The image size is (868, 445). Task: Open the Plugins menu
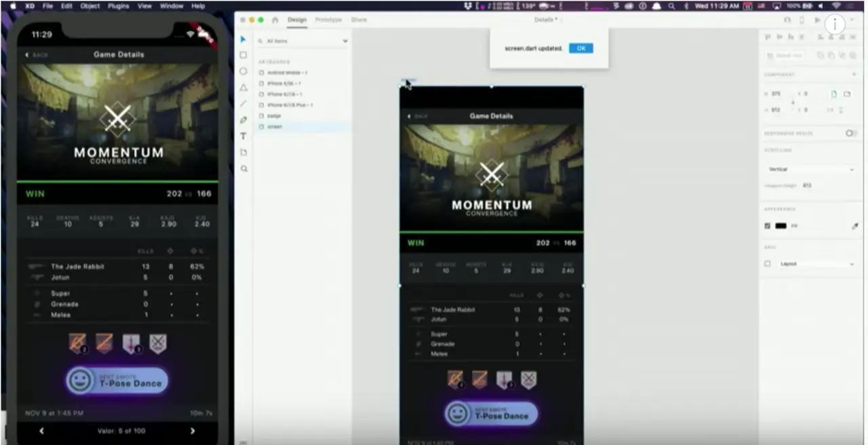pyautogui.click(x=119, y=5)
